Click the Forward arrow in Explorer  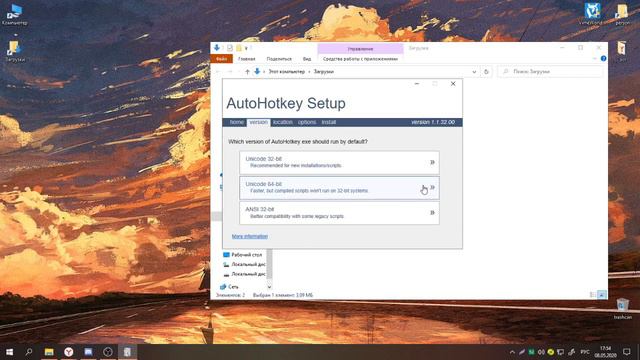tap(230, 71)
